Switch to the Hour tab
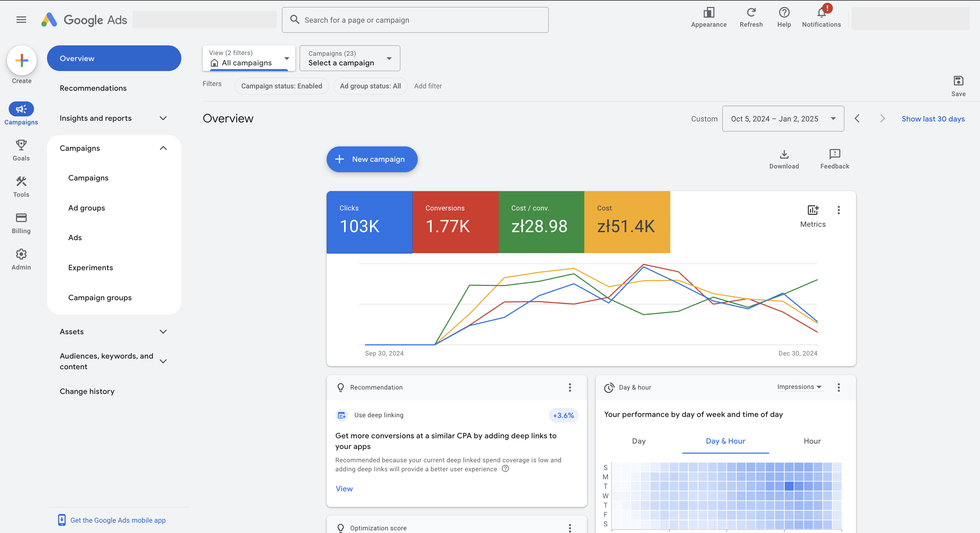 (x=812, y=441)
